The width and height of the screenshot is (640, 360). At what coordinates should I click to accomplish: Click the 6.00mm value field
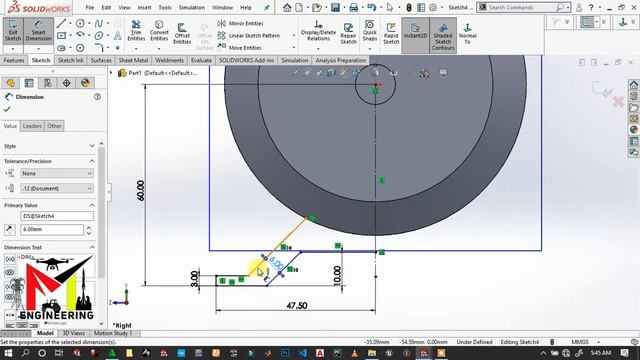coord(52,229)
